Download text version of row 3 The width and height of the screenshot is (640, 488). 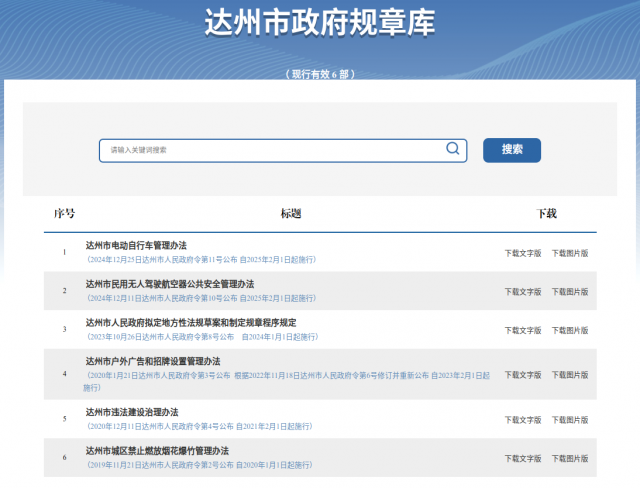click(522, 329)
